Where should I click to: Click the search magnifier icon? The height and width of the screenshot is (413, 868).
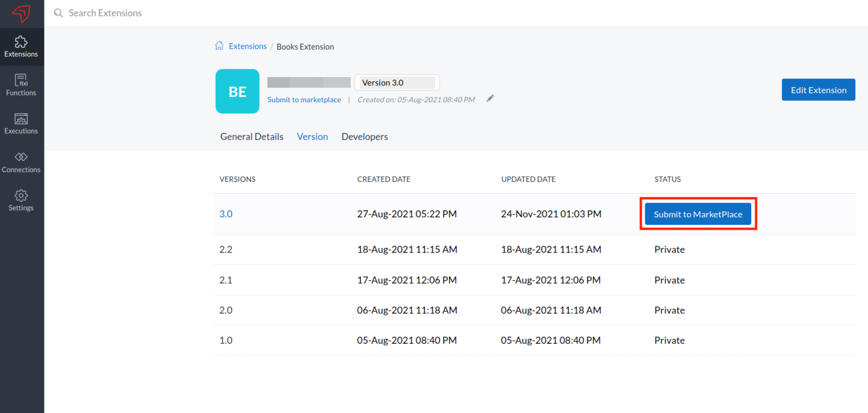[59, 13]
